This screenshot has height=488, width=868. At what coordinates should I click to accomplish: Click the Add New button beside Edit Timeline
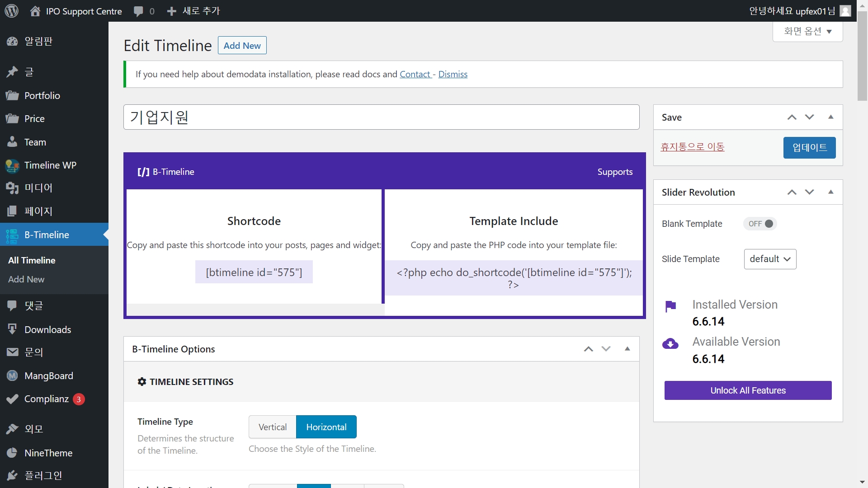pos(242,45)
